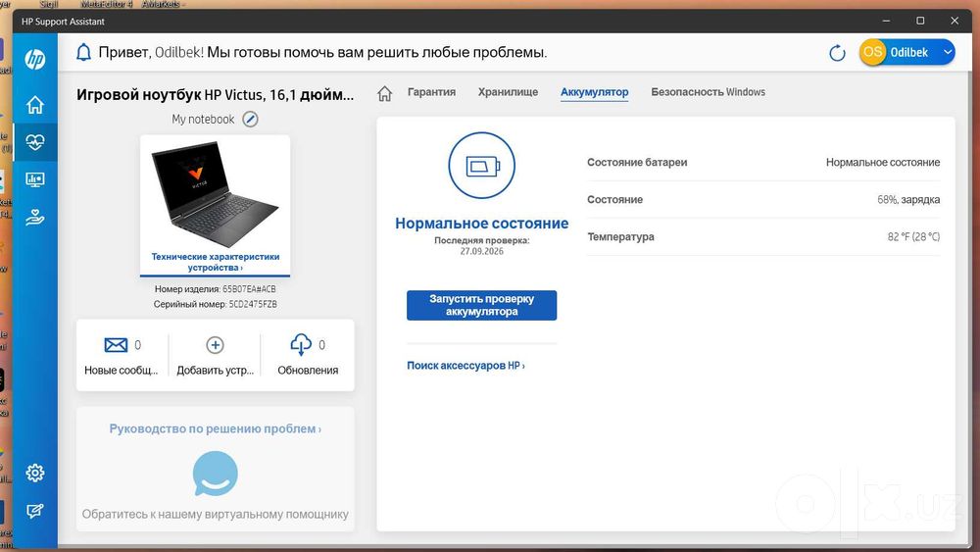Click the battery status circle icon
This screenshot has height=552, width=980.
click(x=482, y=166)
